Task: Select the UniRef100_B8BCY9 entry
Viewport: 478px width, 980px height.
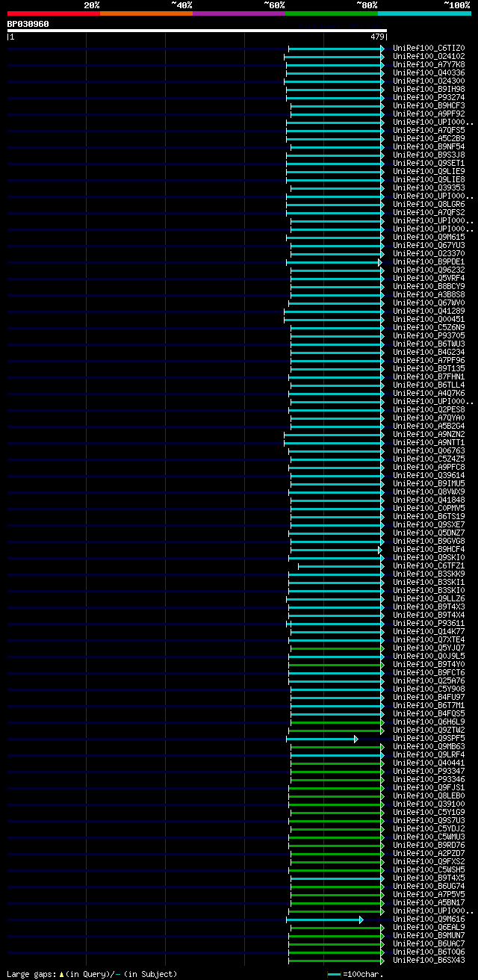Action: 429,287
